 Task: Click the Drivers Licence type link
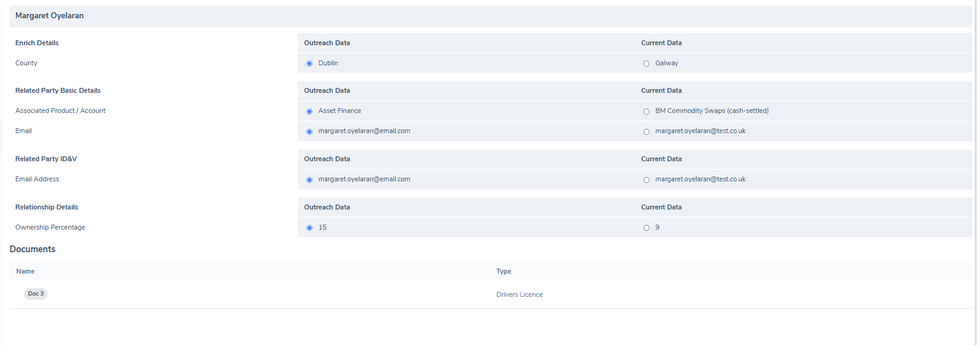[519, 294]
